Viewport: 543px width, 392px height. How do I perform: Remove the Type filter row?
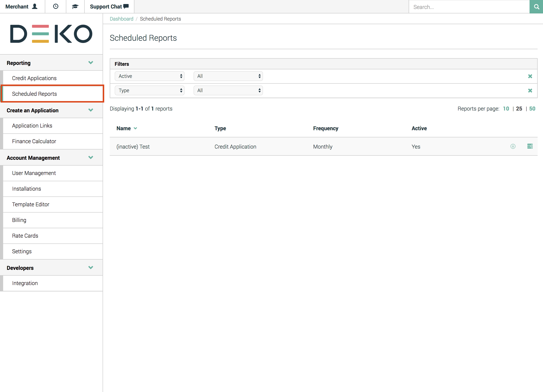tap(530, 91)
